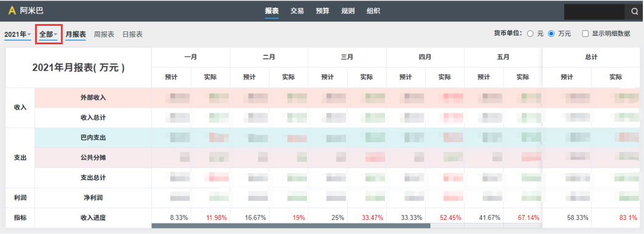This screenshot has width=644, height=234.
Task: Click the search magnifier icon
Action: tap(634, 12)
